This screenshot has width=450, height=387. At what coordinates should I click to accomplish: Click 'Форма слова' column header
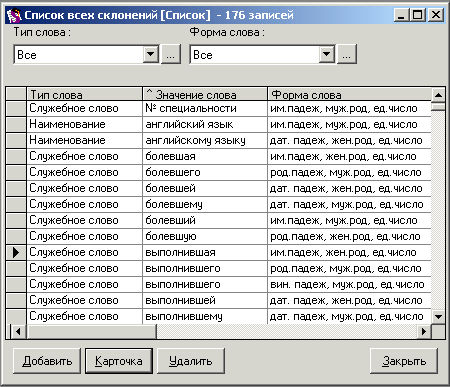point(349,94)
